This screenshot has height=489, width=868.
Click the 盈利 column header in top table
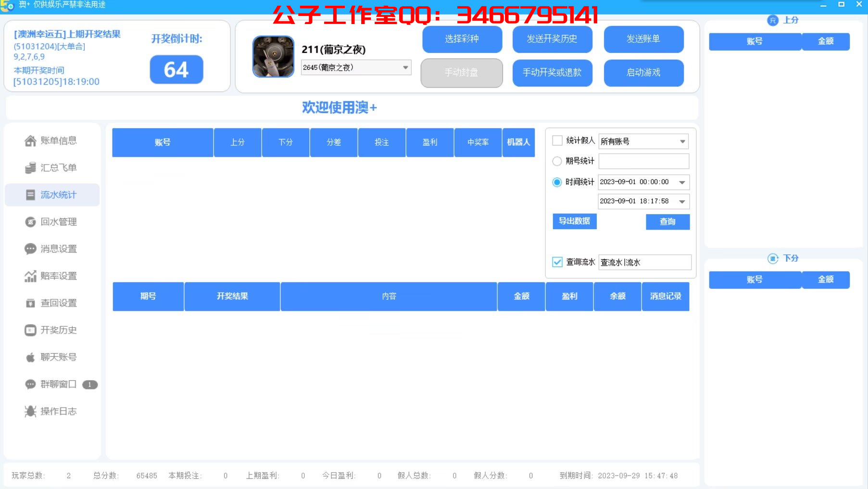pyautogui.click(x=430, y=142)
